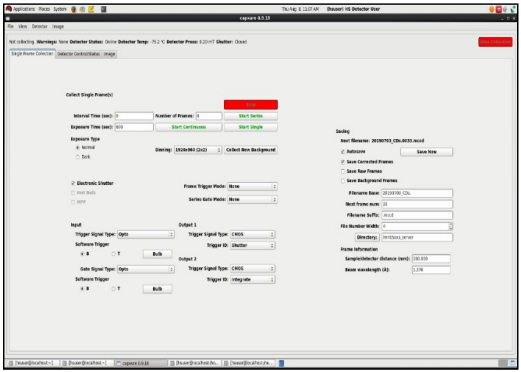Expand the Frame Trigger Mode dropdown
The width and height of the screenshot is (521, 372).
[x=252, y=186]
